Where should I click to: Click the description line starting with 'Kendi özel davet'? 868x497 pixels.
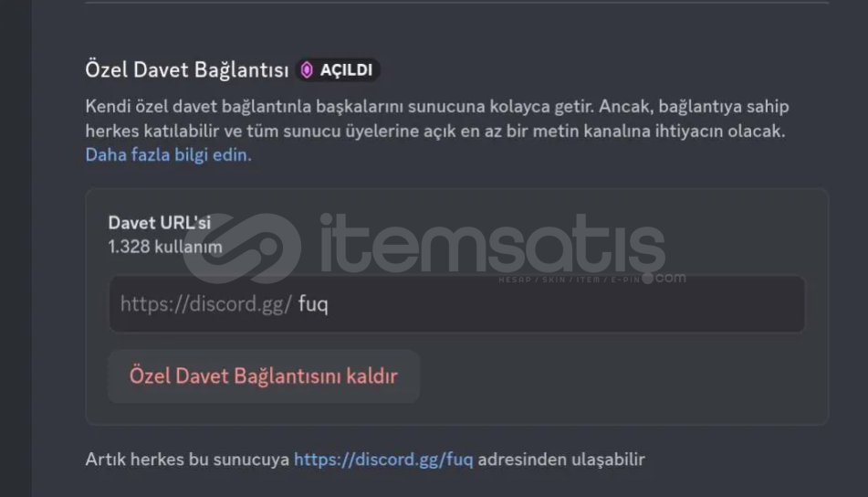(437, 106)
